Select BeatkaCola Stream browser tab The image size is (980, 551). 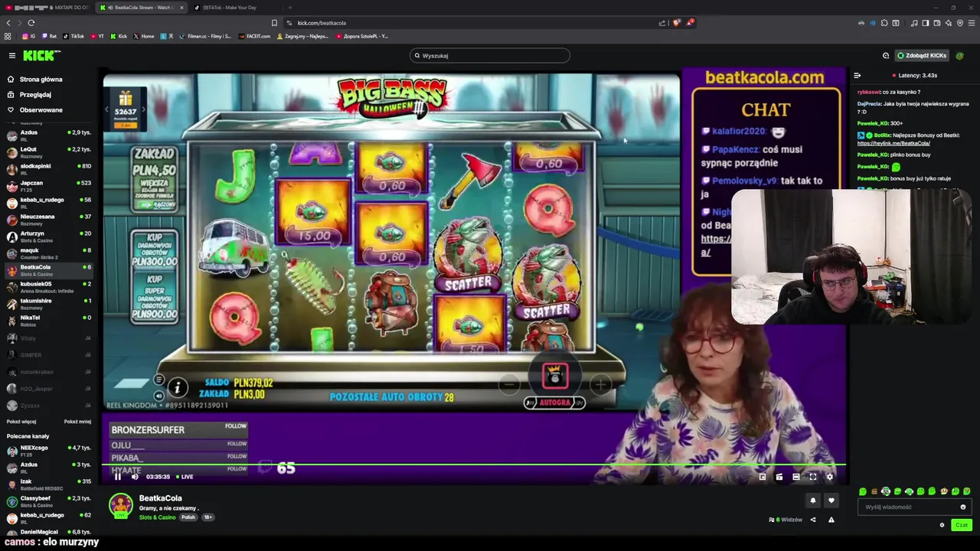point(142,8)
